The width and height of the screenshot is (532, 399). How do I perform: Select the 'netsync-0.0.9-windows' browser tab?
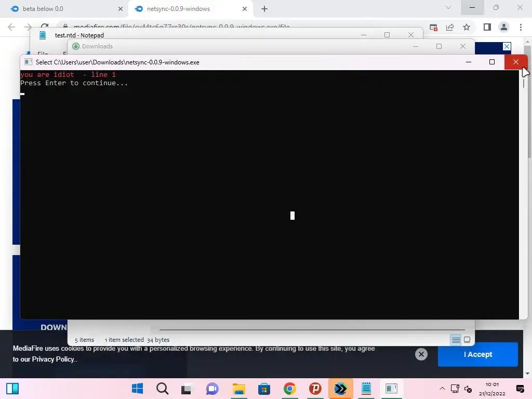tap(190, 9)
